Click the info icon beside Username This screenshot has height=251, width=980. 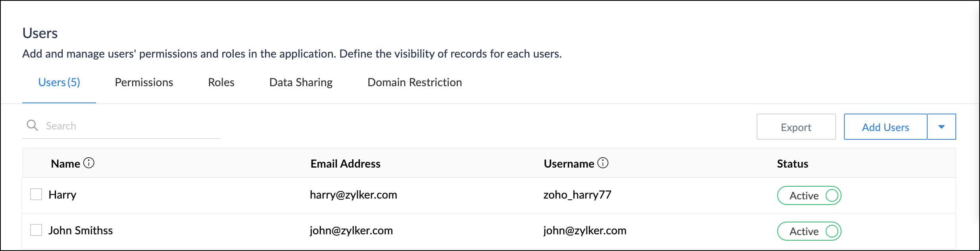pos(603,163)
